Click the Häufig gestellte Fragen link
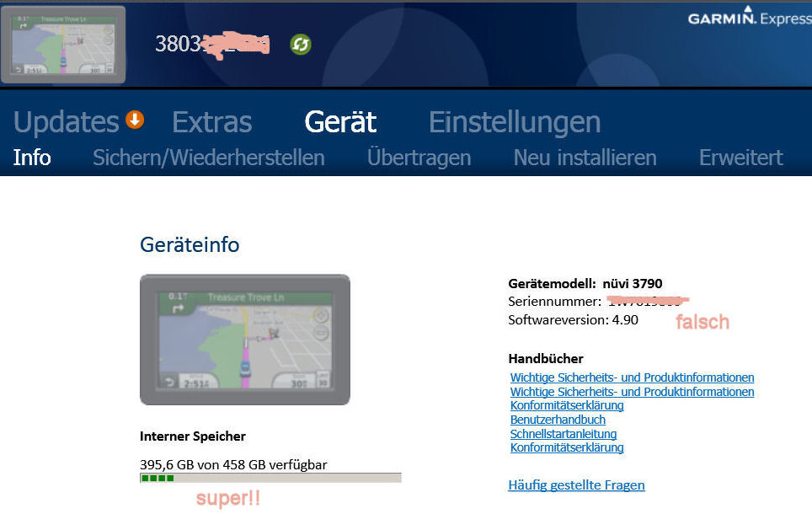This screenshot has width=812, height=530. click(576, 485)
